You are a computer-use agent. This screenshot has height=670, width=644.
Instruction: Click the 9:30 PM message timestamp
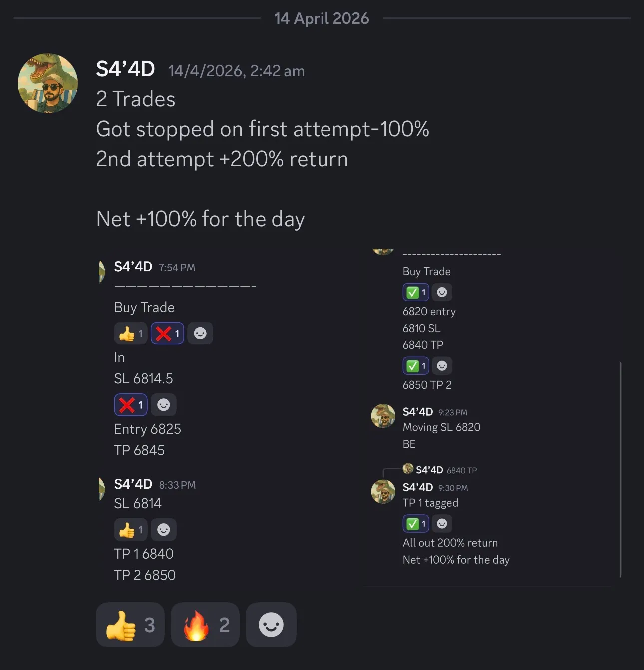coord(452,488)
